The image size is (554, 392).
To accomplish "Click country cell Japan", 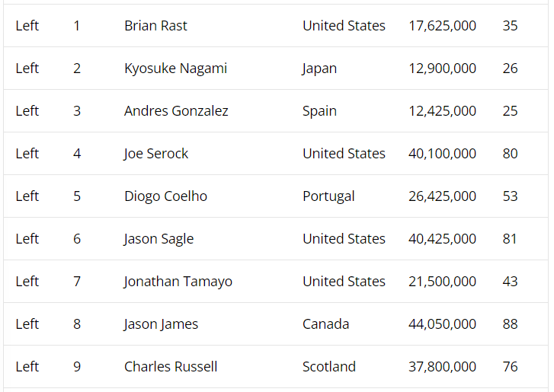I will click(x=319, y=69).
